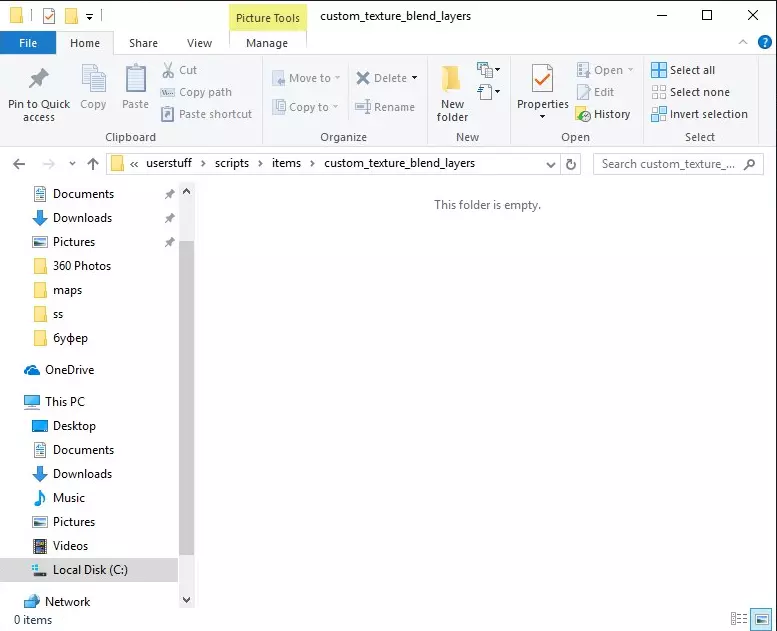The width and height of the screenshot is (777, 631).
Task: Open Customize Quick Access Toolbar dropdown
Action: click(89, 16)
